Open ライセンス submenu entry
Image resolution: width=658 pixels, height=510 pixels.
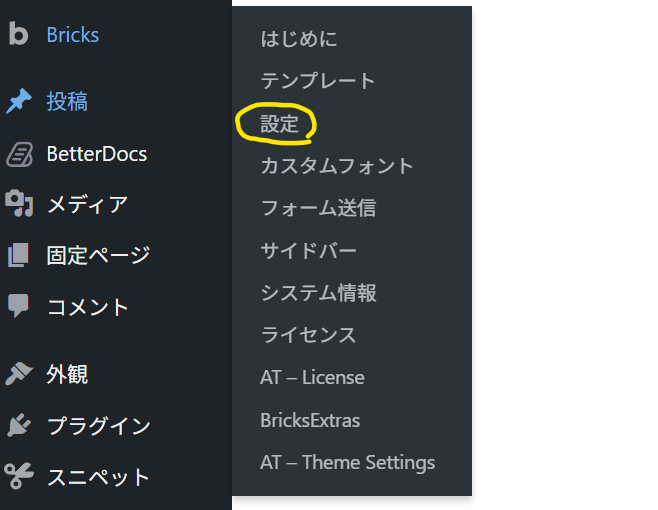click(x=308, y=335)
